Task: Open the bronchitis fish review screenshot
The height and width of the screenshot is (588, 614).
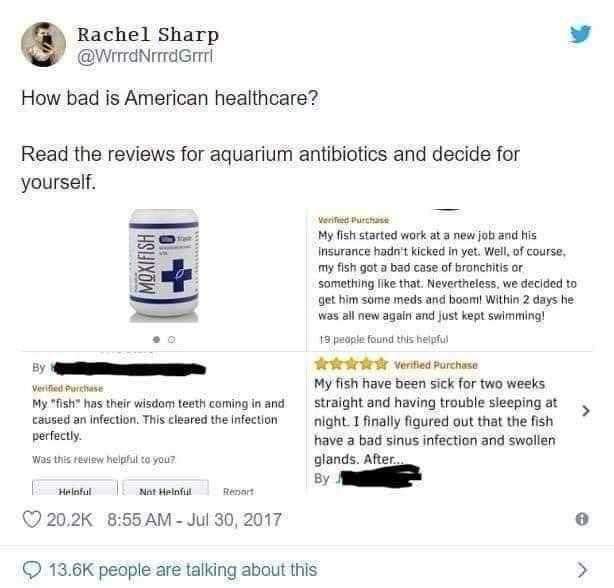Action: click(449, 280)
